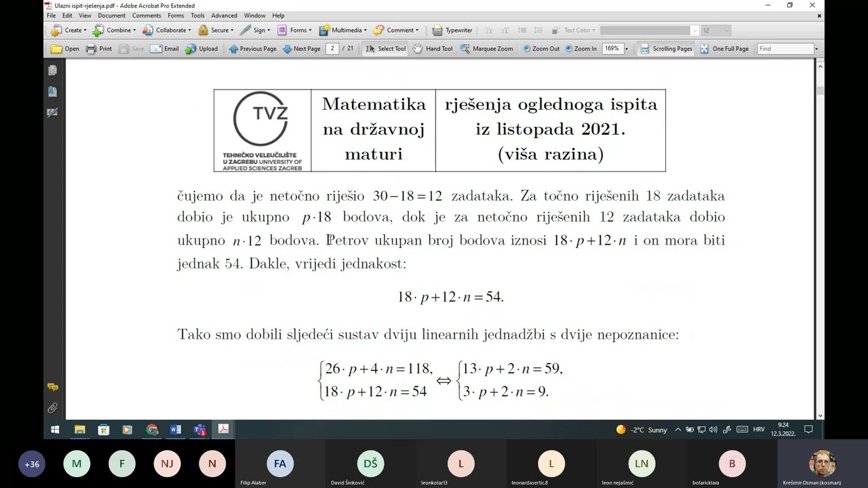Open the Edit menu
868x488 pixels.
point(67,16)
